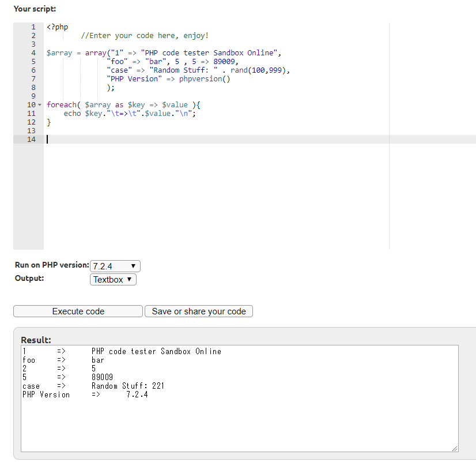Image resolution: width=476 pixels, height=466 pixels.
Task: Click the 'Enter your code here' comment
Action: coord(145,36)
